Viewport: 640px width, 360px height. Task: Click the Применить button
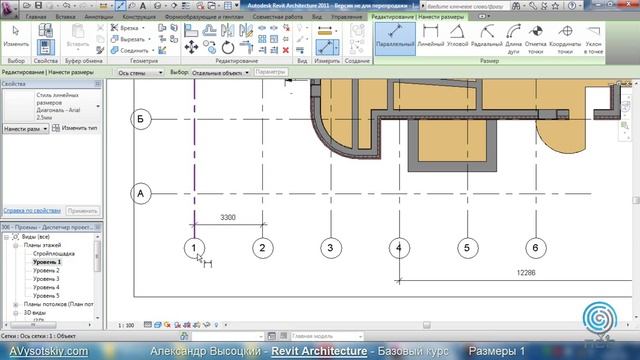(82, 211)
